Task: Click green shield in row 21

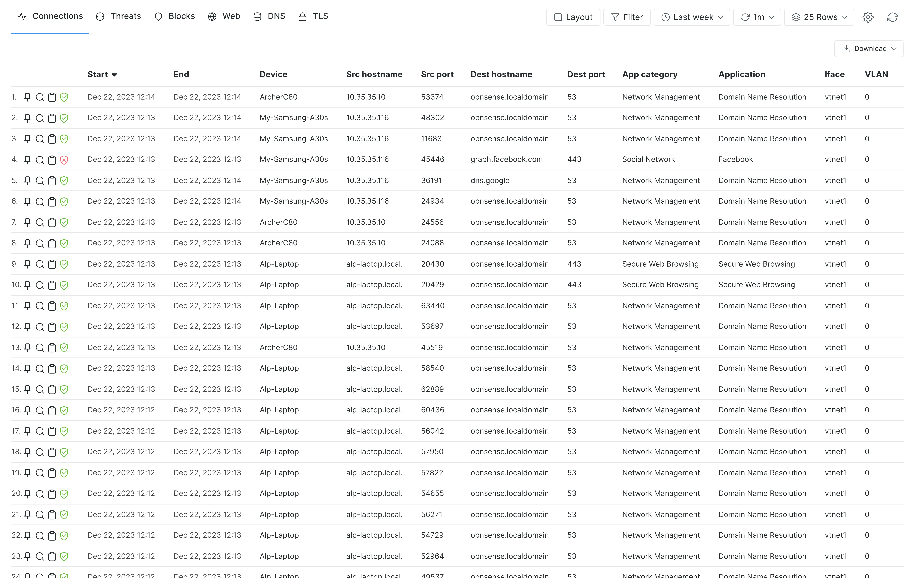Action: (x=64, y=515)
